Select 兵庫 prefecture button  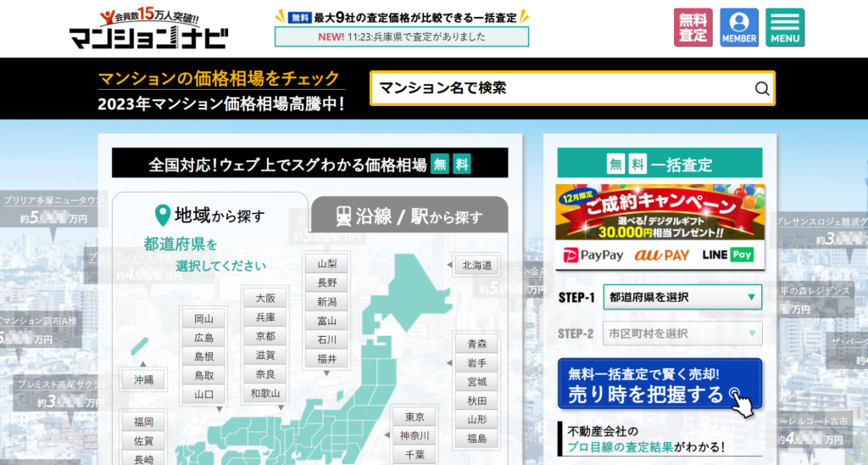pos(265,317)
